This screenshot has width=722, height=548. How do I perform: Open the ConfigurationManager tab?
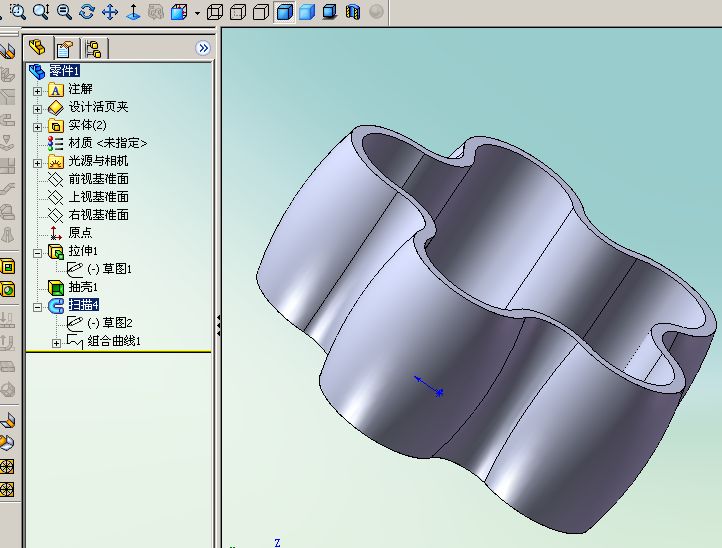coord(94,48)
